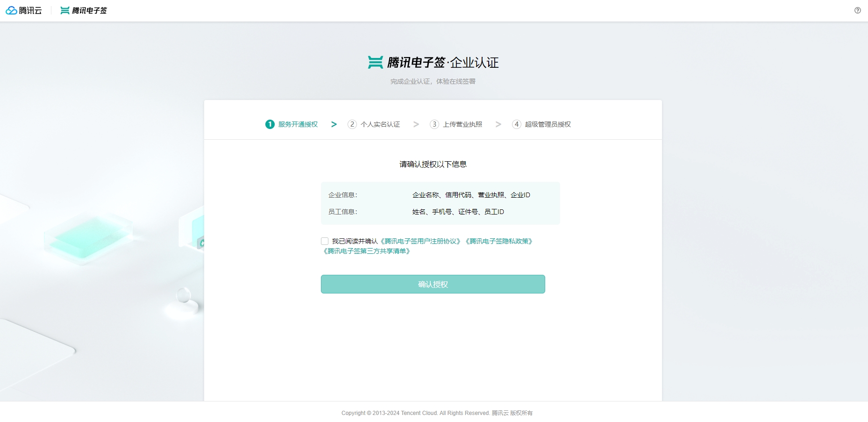The image size is (868, 422).
Task: Open 《腾讯电子签第三方共享清单》 link
Action: pos(367,251)
